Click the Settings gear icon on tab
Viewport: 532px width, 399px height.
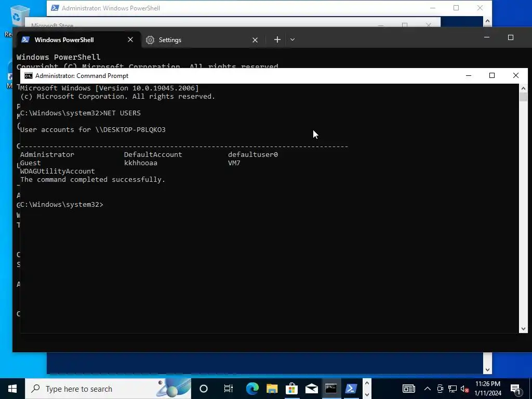click(x=150, y=40)
